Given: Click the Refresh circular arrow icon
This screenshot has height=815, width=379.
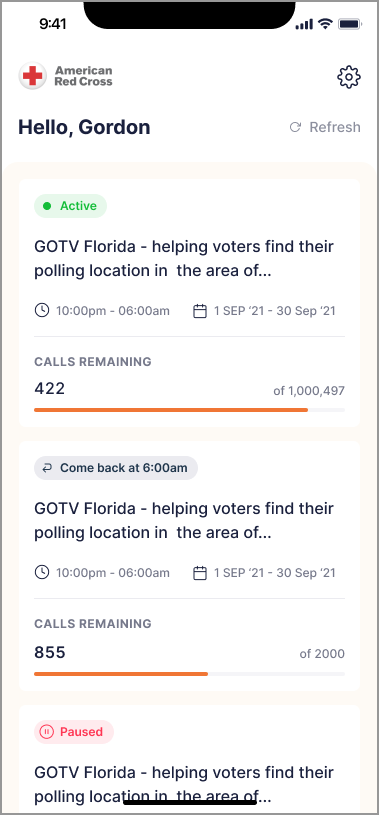Looking at the screenshot, I should click(x=295, y=127).
